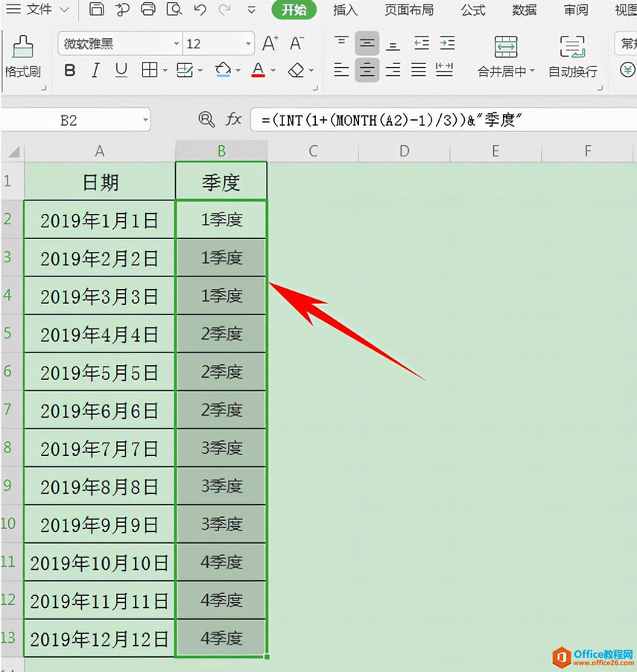Select the 季度 header cell
Screen dimensions: 637x672
[x=221, y=182]
